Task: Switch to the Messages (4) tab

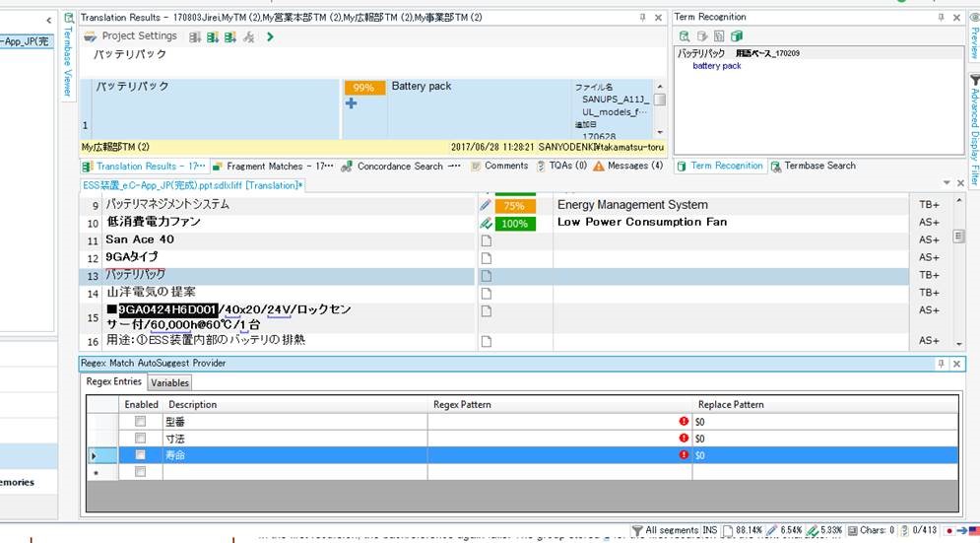Action: point(628,166)
